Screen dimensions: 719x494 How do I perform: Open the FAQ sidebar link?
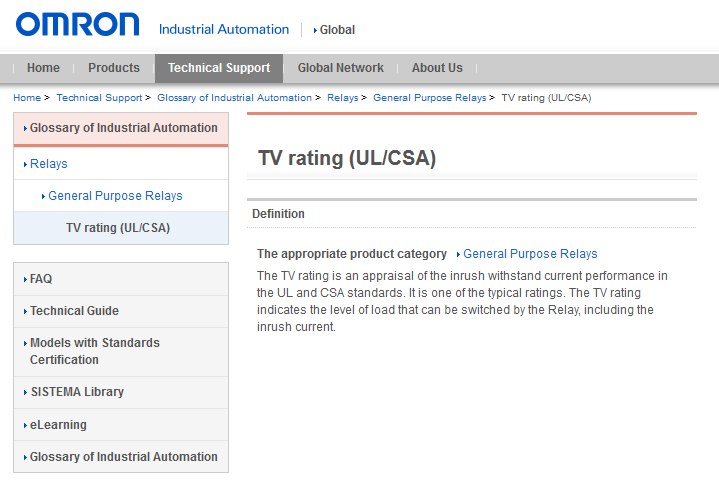coord(41,279)
